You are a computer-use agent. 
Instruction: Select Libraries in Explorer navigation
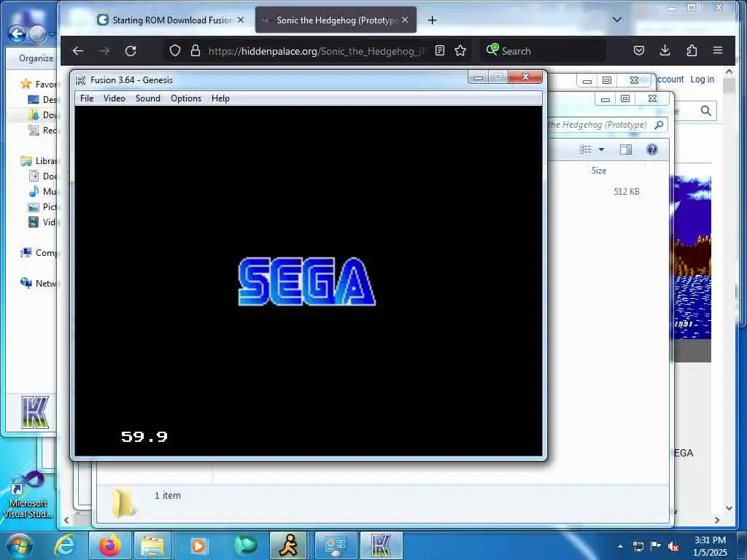(x=39, y=161)
